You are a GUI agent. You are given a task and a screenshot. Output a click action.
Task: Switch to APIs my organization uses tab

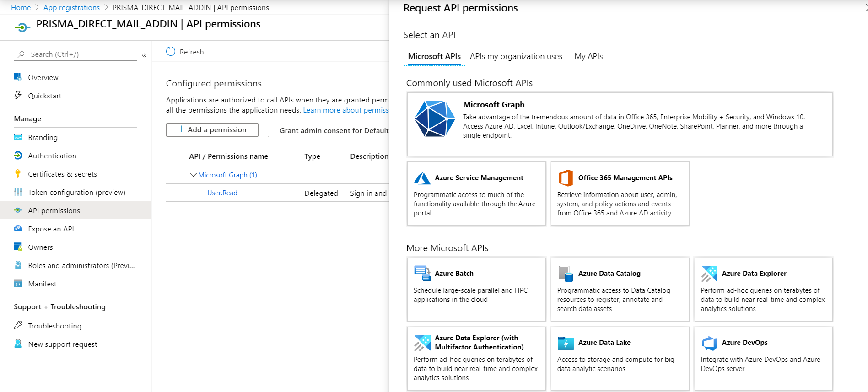point(516,56)
